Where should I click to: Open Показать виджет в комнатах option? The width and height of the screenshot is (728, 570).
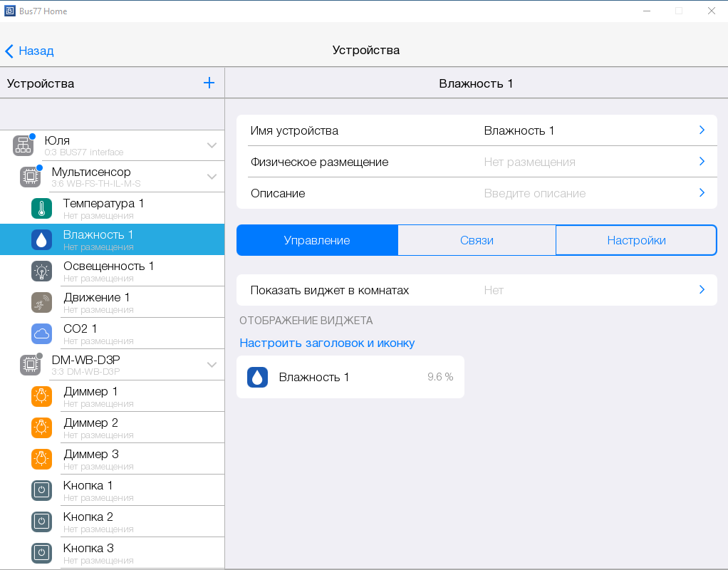(x=477, y=290)
